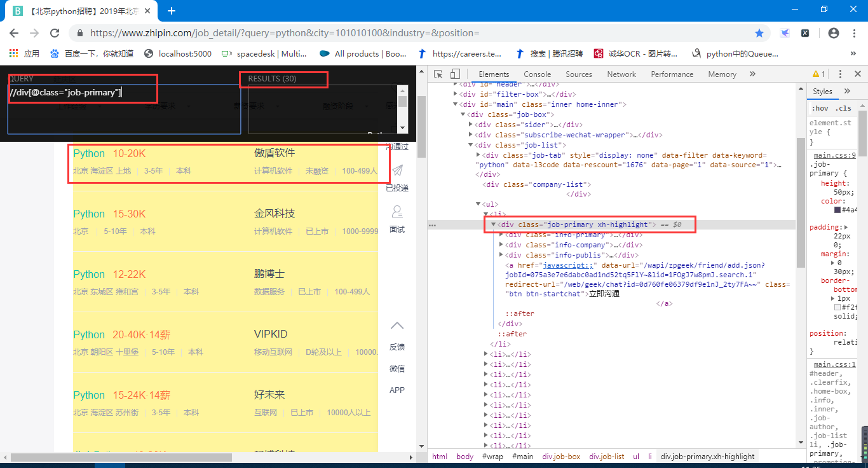This screenshot has height=468, width=868.
Task: Open the bookmarks overflow chevron menu
Action: (x=853, y=53)
